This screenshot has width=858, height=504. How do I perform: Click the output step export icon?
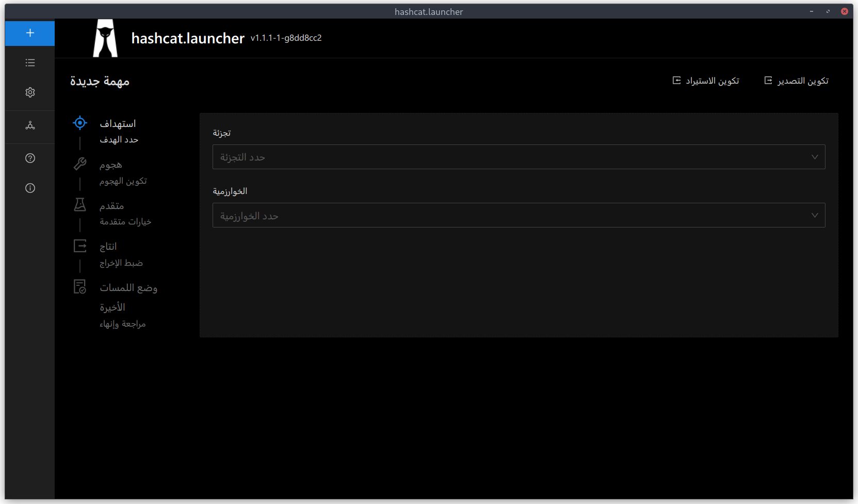pos(80,246)
